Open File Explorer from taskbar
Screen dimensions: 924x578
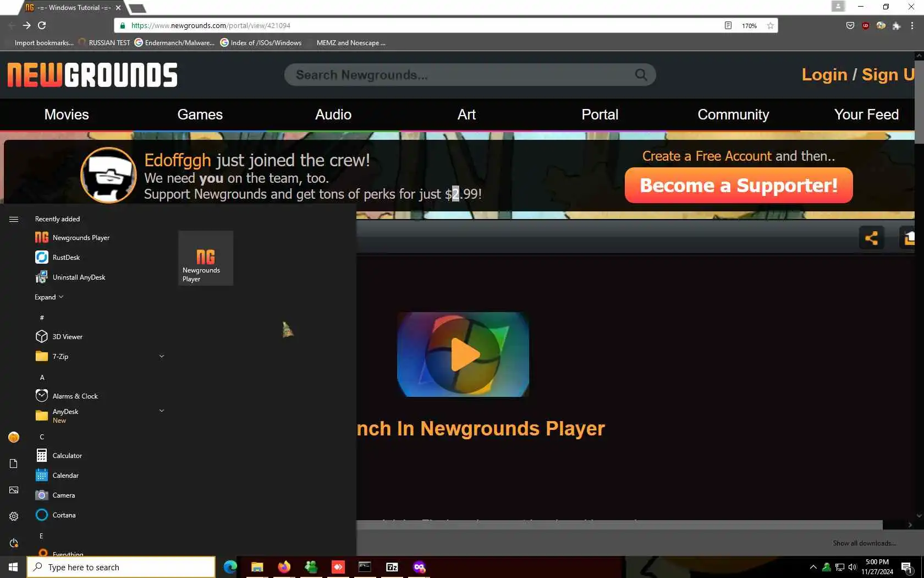coord(257,567)
